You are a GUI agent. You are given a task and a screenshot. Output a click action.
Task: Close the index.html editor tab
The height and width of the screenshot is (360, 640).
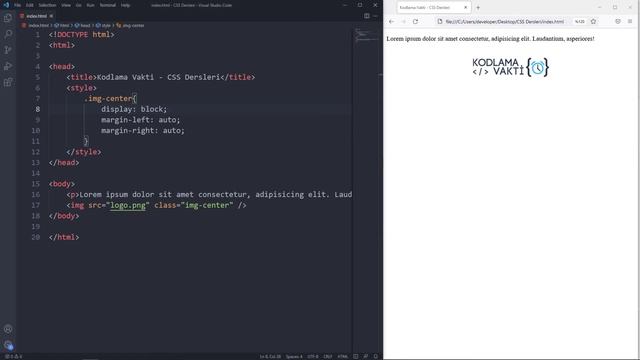(51, 16)
